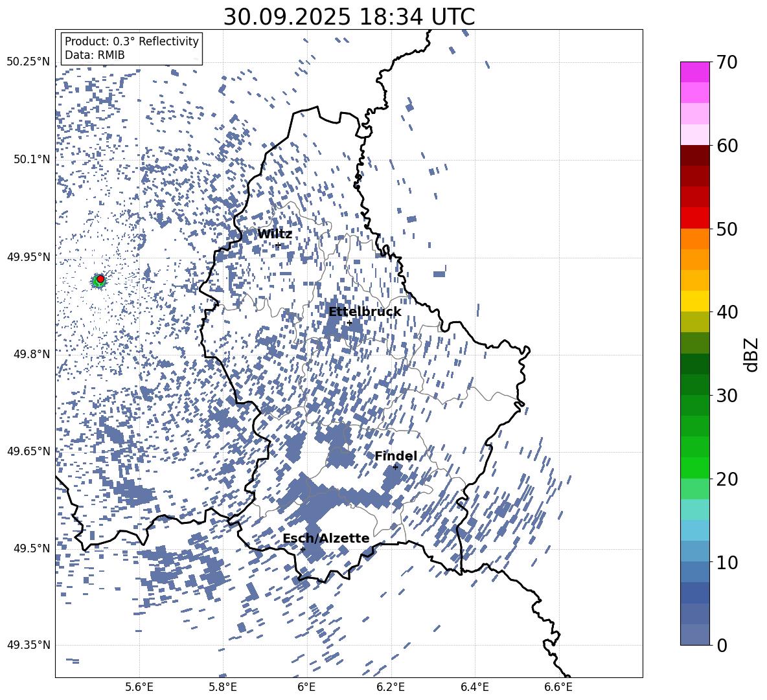Click the 5.6°E longitude label
The height and width of the screenshot is (700, 767).
(x=139, y=687)
